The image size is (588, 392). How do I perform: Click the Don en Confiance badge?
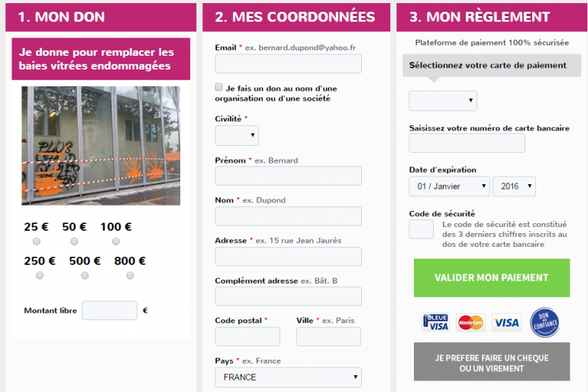click(x=544, y=322)
